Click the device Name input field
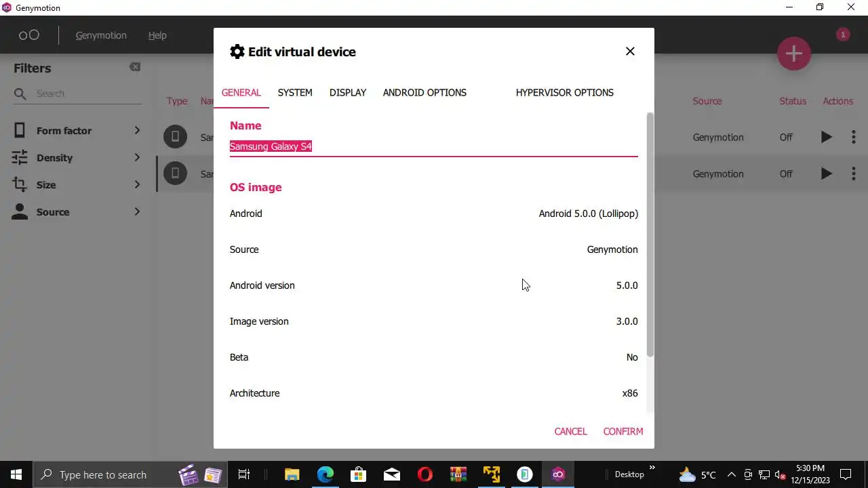Screen dimensions: 868x488 coord(433,146)
